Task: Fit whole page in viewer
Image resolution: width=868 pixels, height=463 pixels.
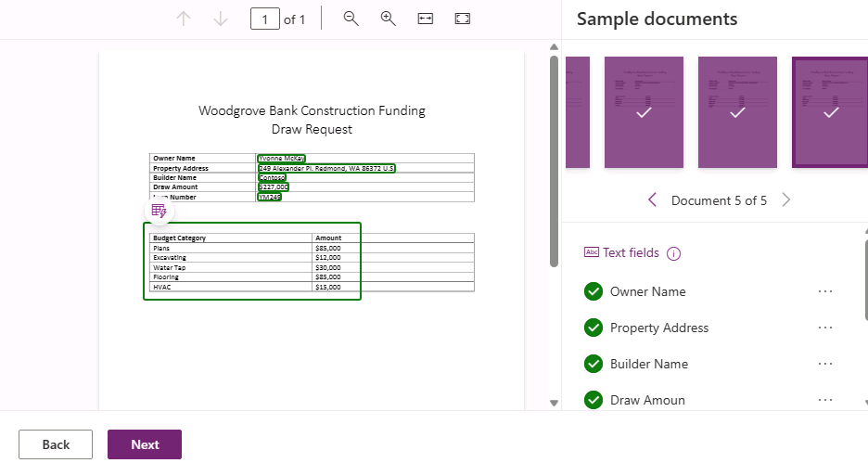Action: (462, 19)
